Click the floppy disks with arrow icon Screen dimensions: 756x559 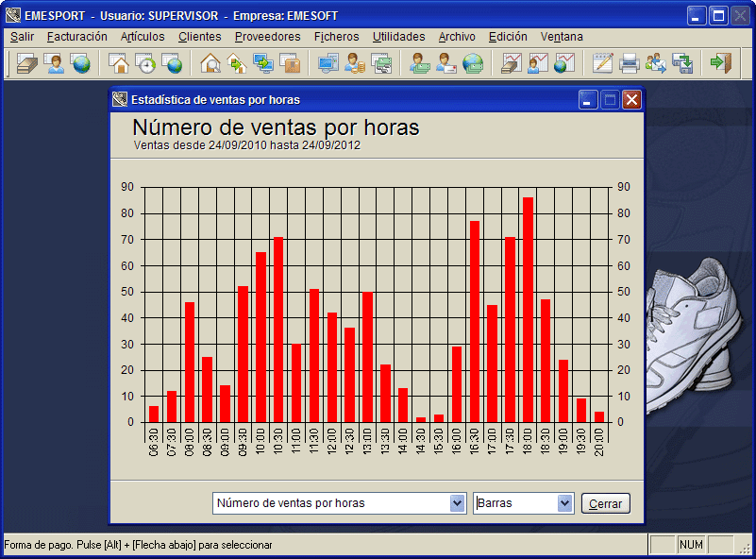pyautogui.click(x=682, y=63)
